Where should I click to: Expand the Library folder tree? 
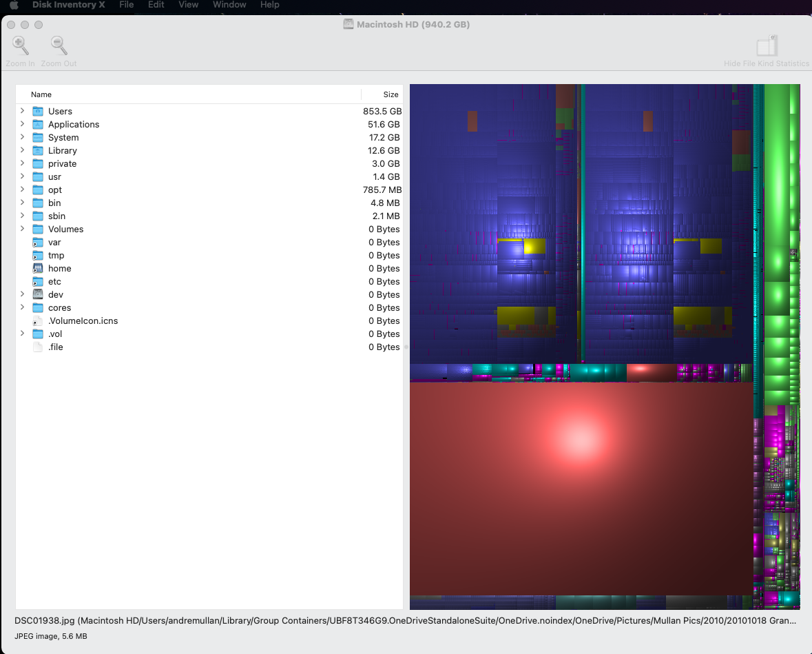[22, 150]
